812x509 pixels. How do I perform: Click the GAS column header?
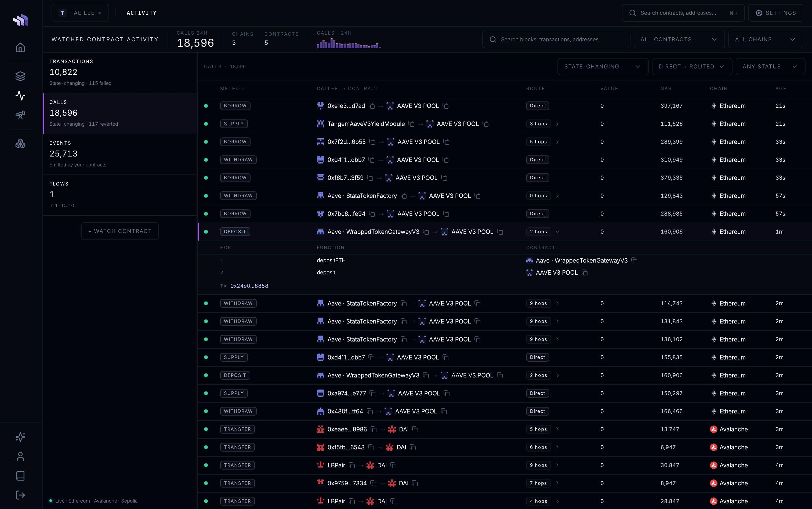pos(666,89)
